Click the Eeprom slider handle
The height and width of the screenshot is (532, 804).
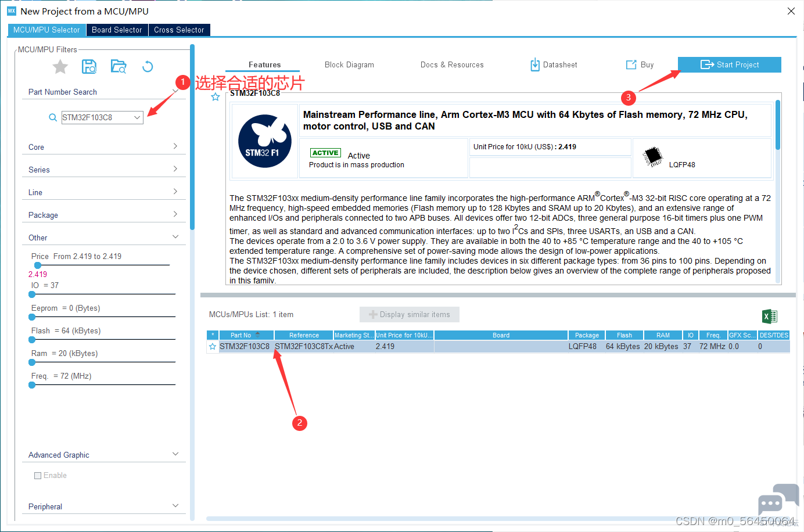click(32, 317)
